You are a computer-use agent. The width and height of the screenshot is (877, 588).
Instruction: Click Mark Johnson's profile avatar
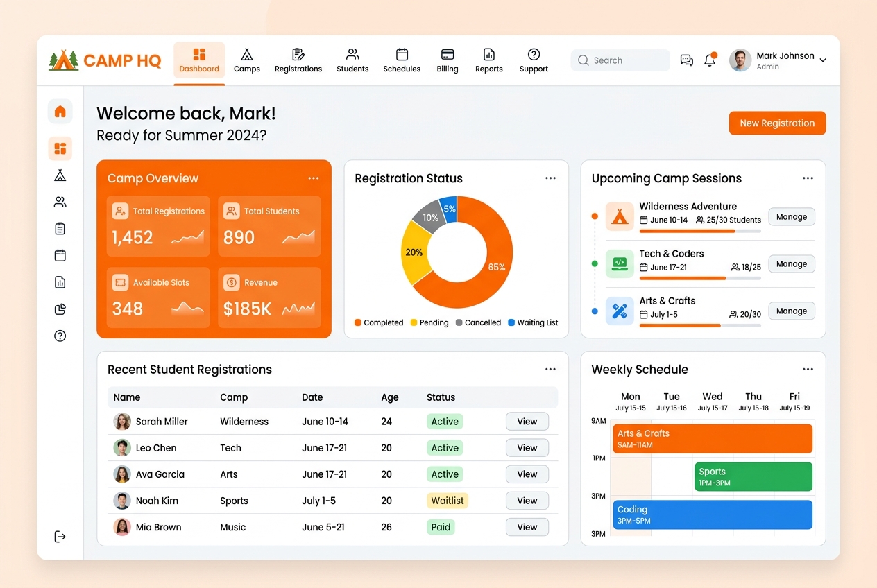(x=740, y=60)
